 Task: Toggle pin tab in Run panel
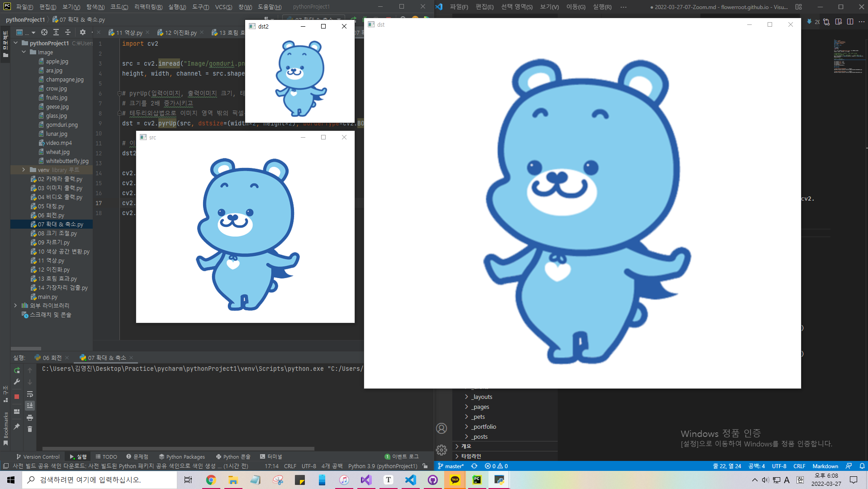pos(17,427)
